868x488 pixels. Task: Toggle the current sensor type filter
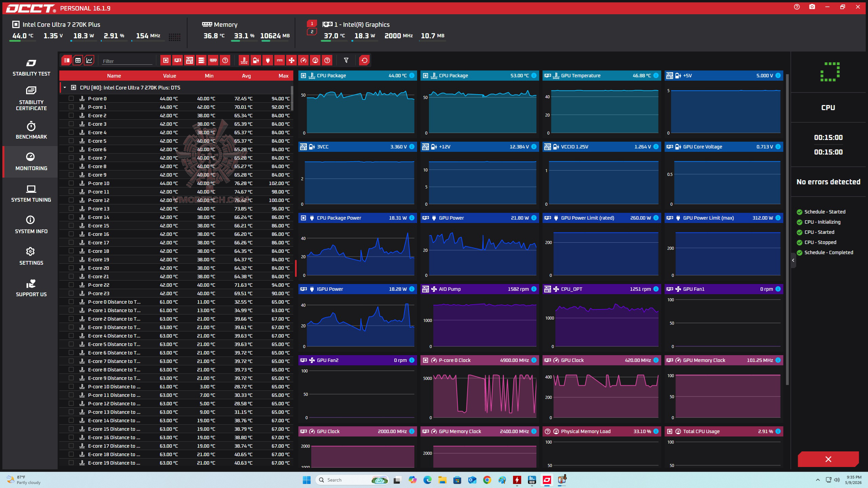click(x=279, y=60)
